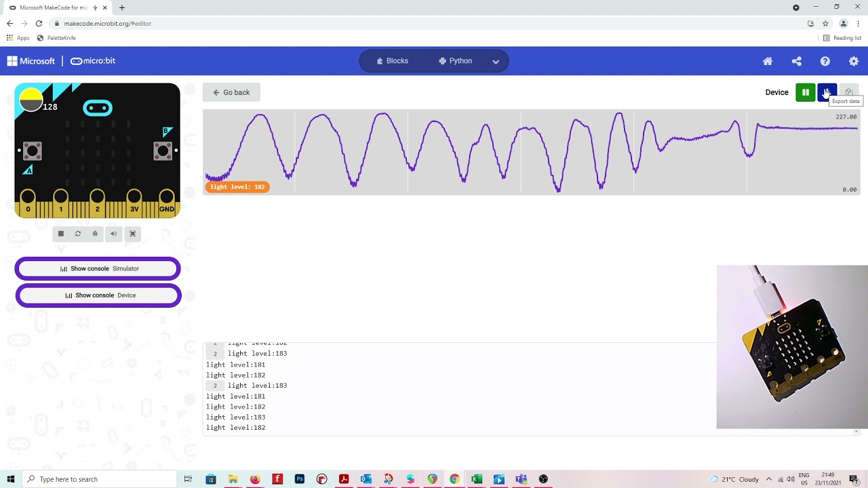Launch simulator in full screen
Image resolution: width=868 pixels, height=488 pixels.
[133, 234]
